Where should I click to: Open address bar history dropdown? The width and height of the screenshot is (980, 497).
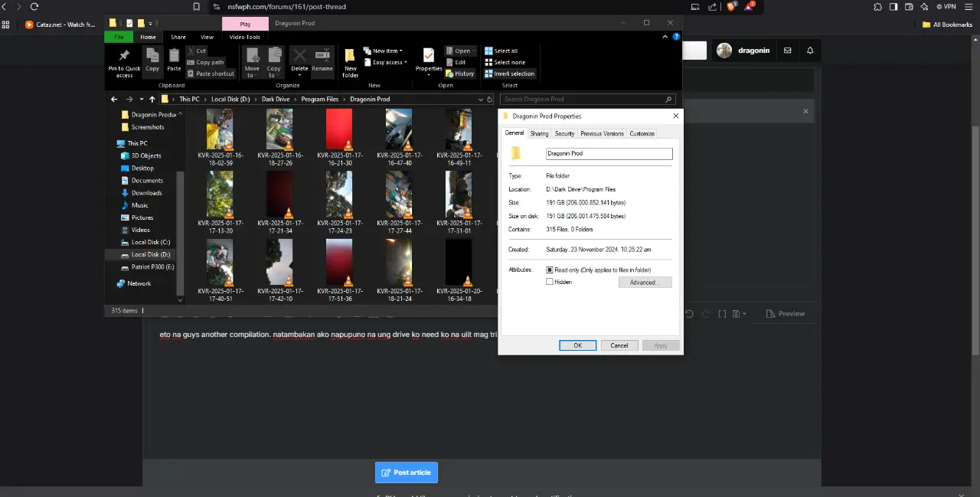[481, 99]
